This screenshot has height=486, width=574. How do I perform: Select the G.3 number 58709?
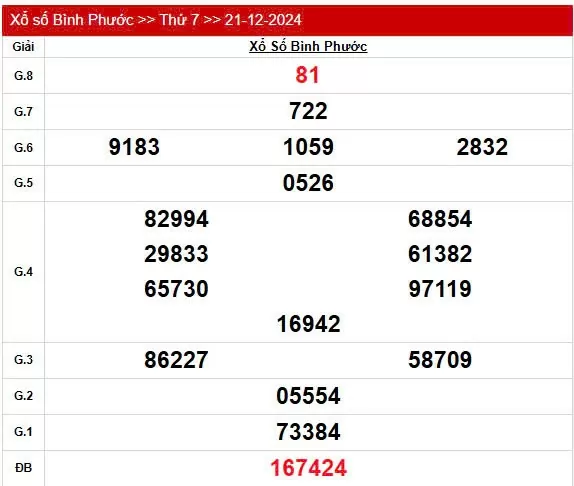click(440, 359)
